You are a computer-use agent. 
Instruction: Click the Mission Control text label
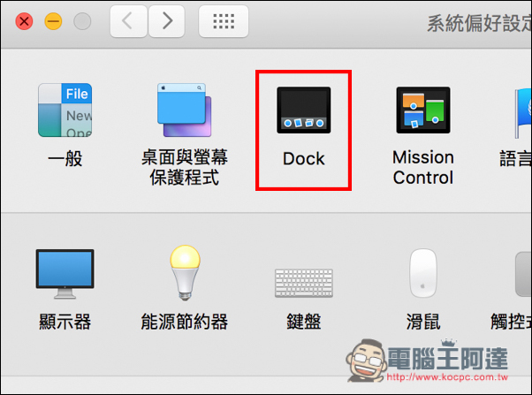click(423, 167)
